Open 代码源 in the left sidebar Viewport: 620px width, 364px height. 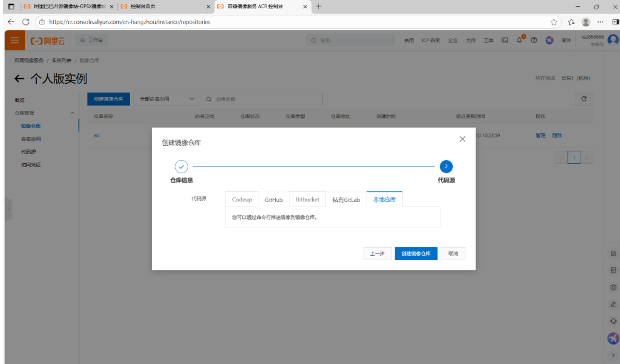point(29,152)
